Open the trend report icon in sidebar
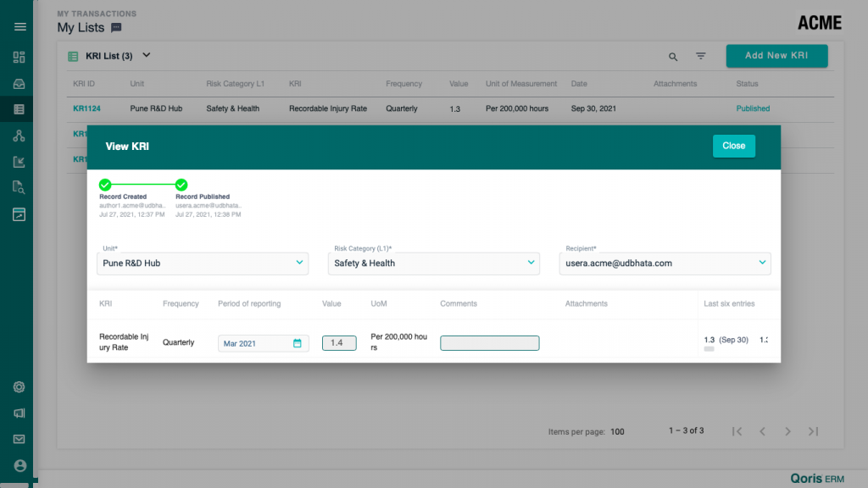This screenshot has width=868, height=488. click(19, 214)
